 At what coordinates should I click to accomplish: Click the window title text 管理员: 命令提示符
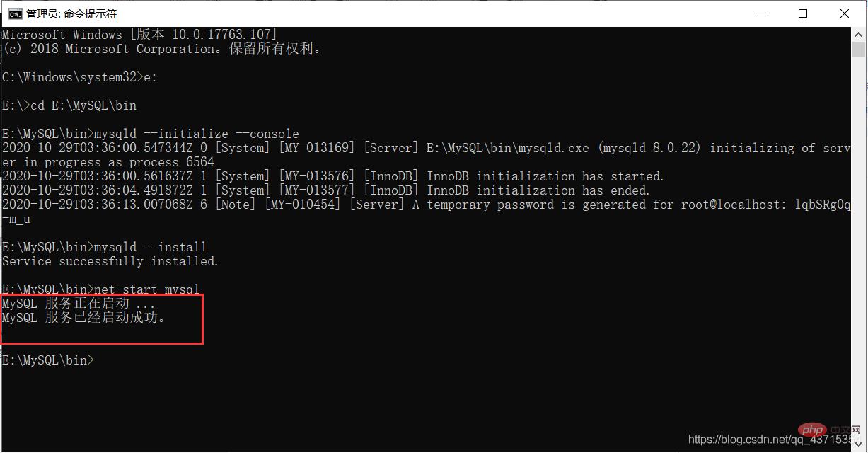pos(71,13)
